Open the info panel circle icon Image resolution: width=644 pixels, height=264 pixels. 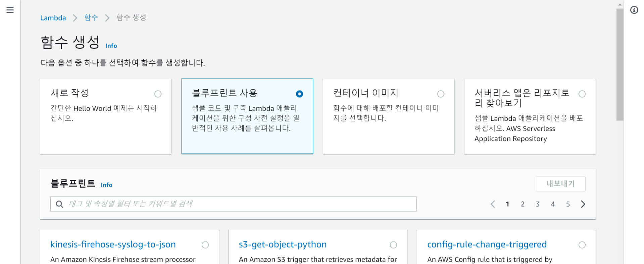click(634, 10)
